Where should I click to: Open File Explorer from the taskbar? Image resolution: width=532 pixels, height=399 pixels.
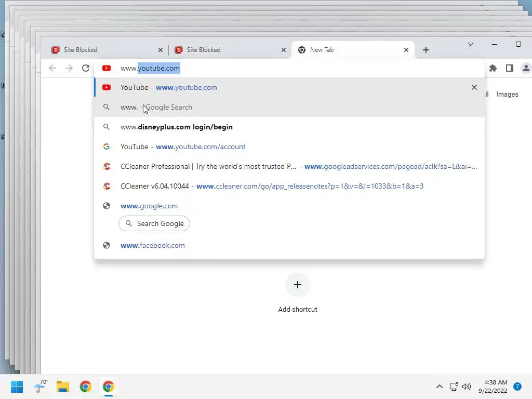click(x=63, y=387)
